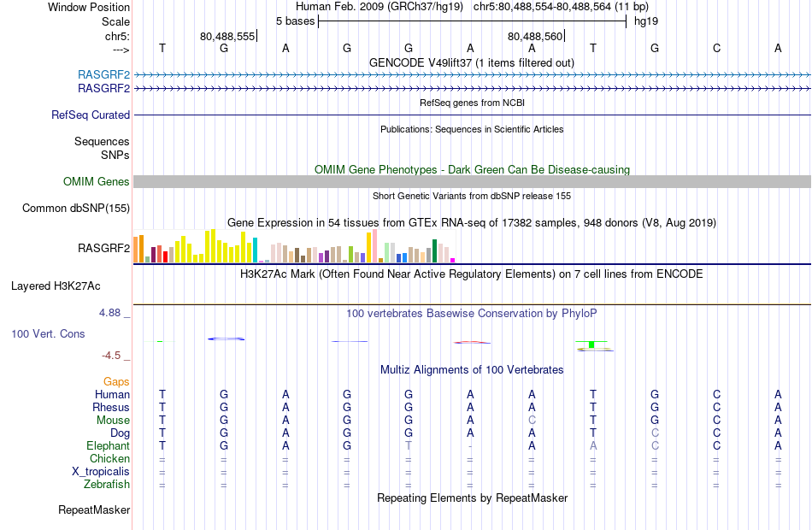Click the dark green bar in GTEx chart
The width and height of the screenshot is (812, 530).
coord(434,250)
